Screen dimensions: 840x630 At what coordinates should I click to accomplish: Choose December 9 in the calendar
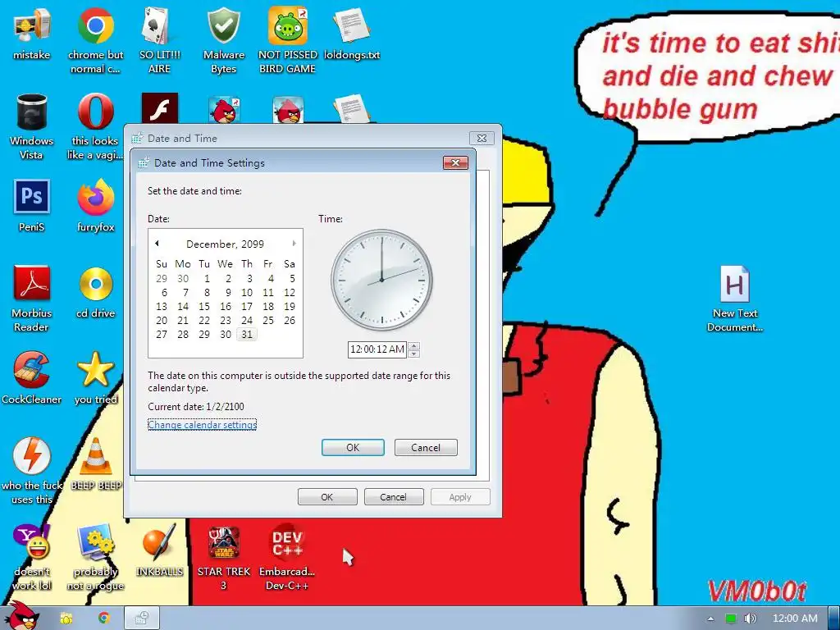[x=228, y=293]
